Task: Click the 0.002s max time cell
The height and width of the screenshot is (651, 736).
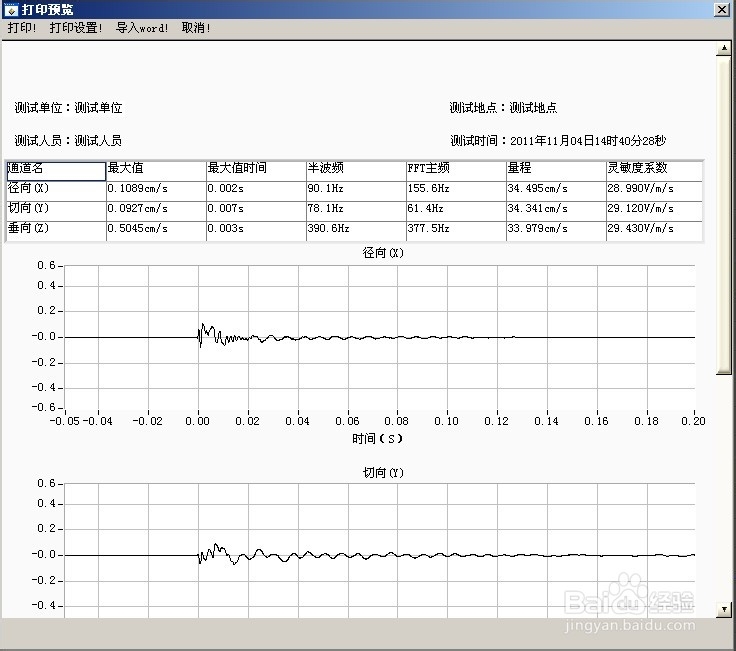Action: (256, 191)
